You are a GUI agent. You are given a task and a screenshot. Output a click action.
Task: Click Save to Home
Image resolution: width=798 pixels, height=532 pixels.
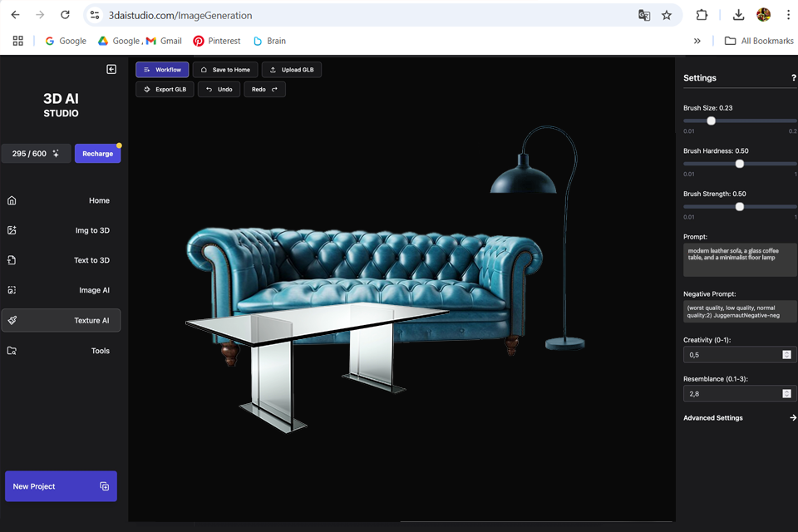click(225, 70)
